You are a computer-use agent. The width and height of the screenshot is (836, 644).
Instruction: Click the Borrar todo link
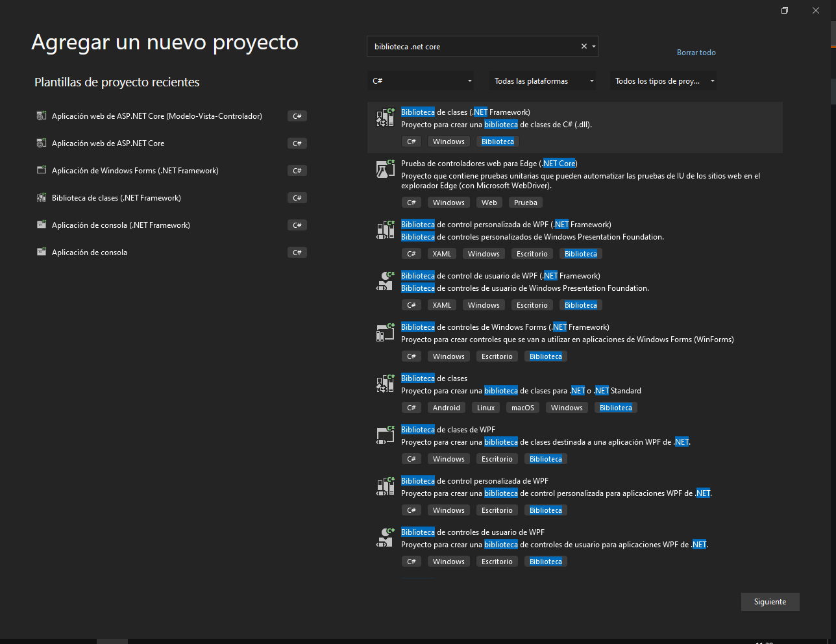(696, 53)
